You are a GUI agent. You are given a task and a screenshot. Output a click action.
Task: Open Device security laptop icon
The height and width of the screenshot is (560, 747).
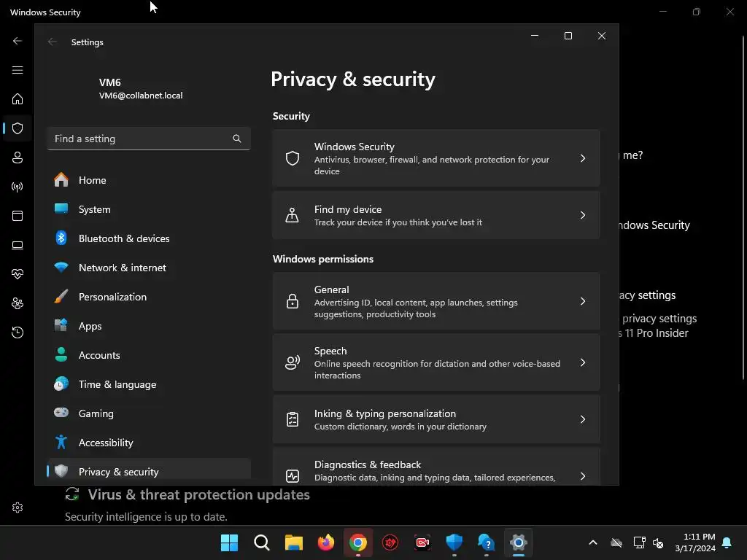pyautogui.click(x=18, y=245)
